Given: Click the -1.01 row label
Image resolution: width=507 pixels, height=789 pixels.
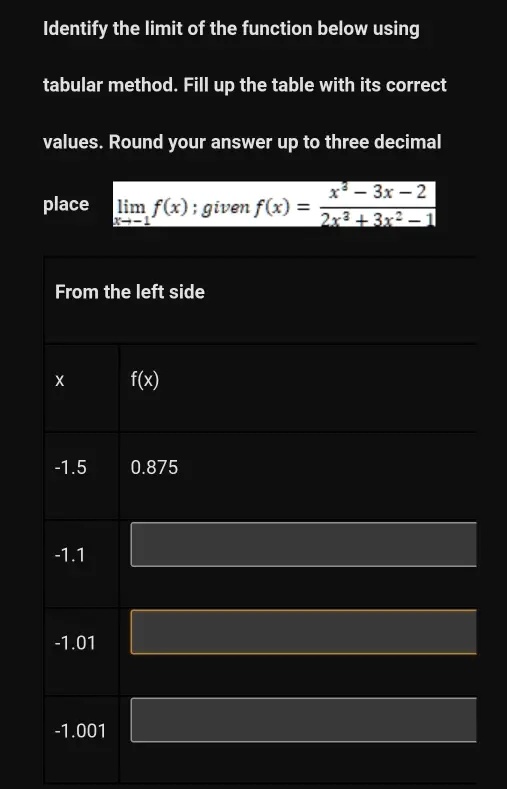Looking at the screenshot, I should click(74, 643).
